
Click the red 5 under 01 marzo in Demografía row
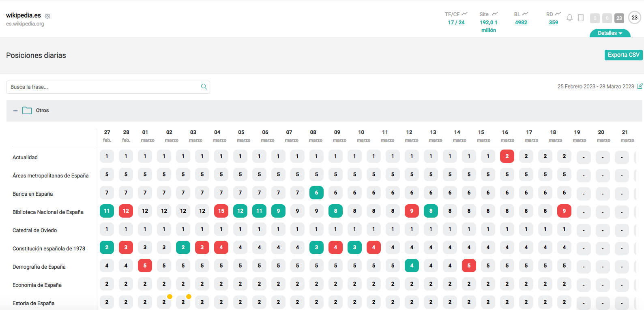(x=145, y=265)
